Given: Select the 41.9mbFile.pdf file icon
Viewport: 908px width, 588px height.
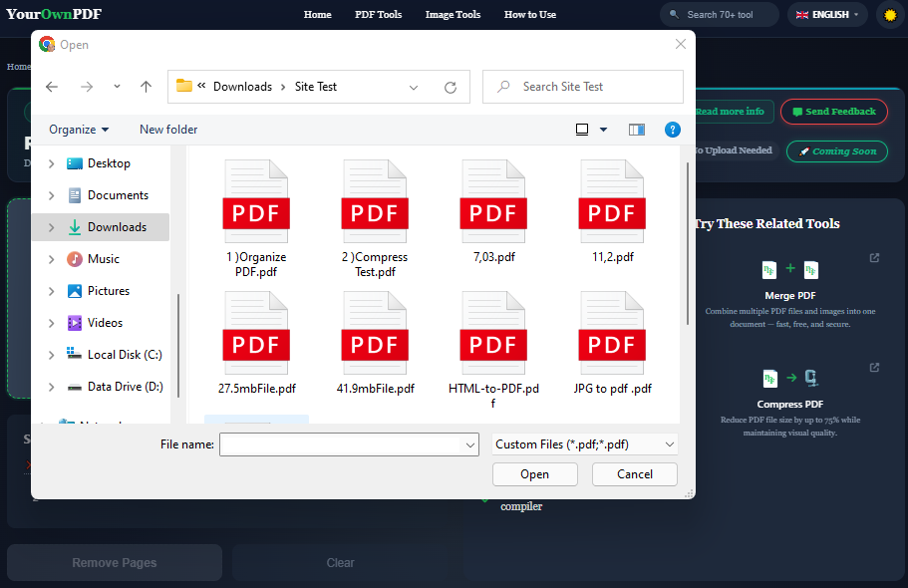Looking at the screenshot, I should click(x=375, y=333).
